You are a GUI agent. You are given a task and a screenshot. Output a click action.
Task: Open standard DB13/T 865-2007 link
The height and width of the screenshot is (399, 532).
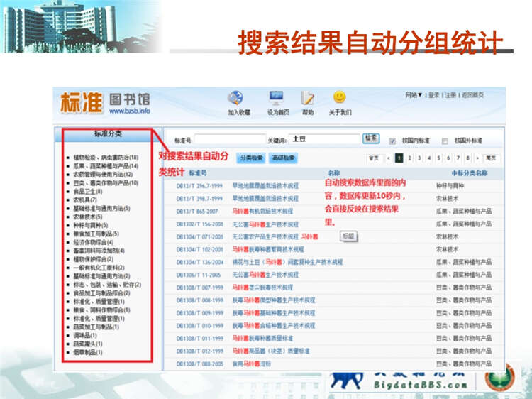coord(194,211)
